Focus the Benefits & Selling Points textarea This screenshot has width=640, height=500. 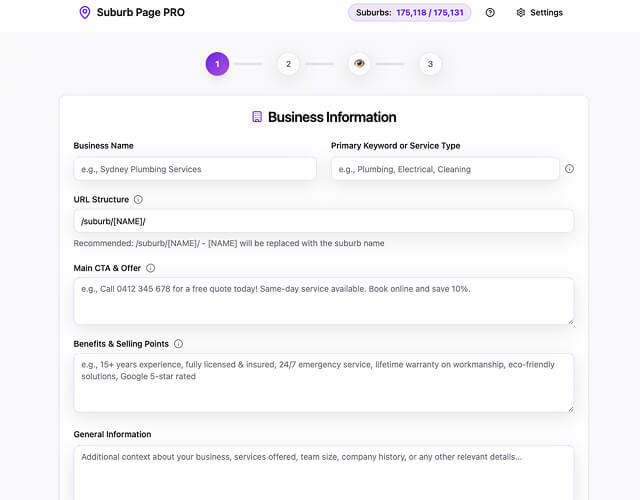323,382
